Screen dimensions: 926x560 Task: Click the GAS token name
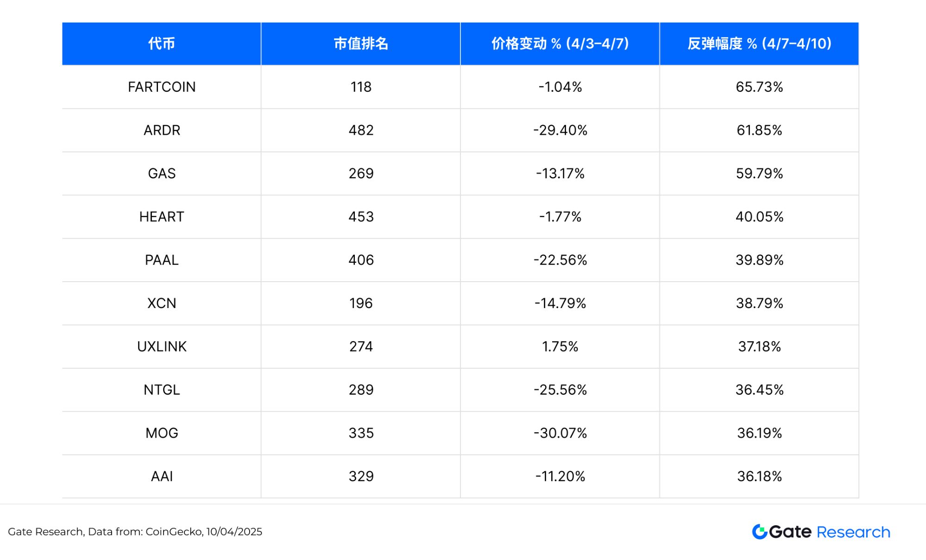(x=162, y=174)
